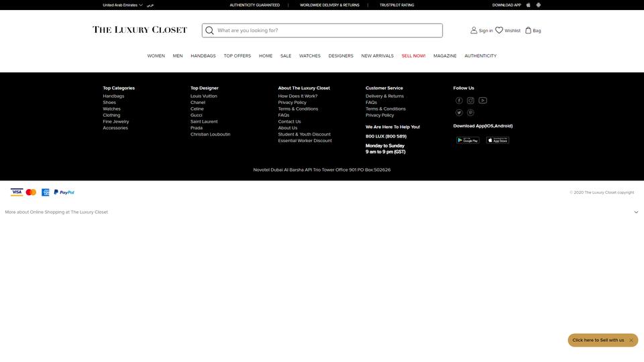Viewport: 644px width, 362px height.
Task: Open Fine Jewelry footer link
Action: pyautogui.click(x=116, y=121)
